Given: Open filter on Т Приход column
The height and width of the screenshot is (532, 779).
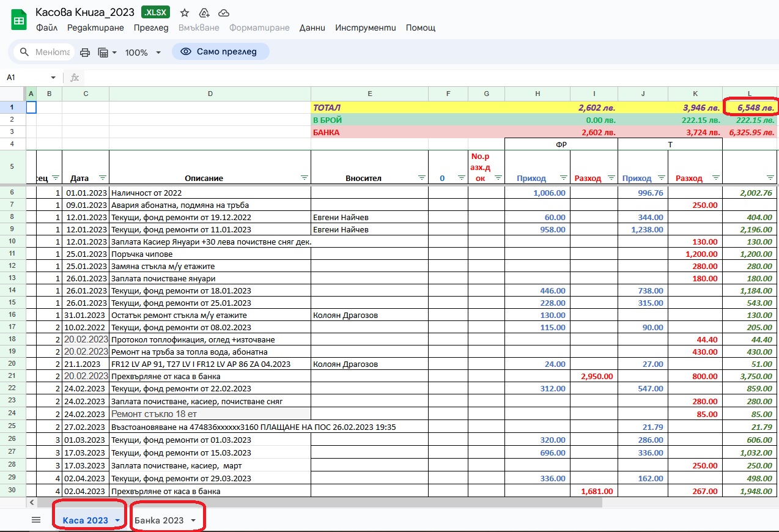Looking at the screenshot, I should 661,178.
